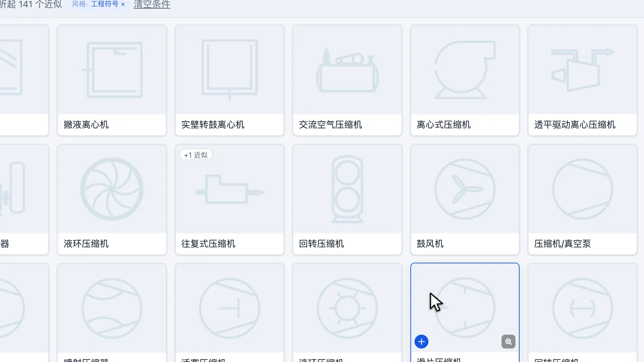
Task: Remove the 工程符号 style filter with x
Action: click(x=123, y=4)
